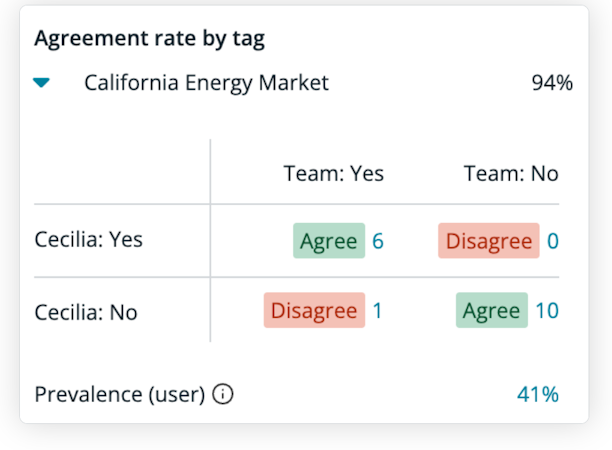Open the 6 agreed Yes documents
Screen dimensions: 612x450
378,241
